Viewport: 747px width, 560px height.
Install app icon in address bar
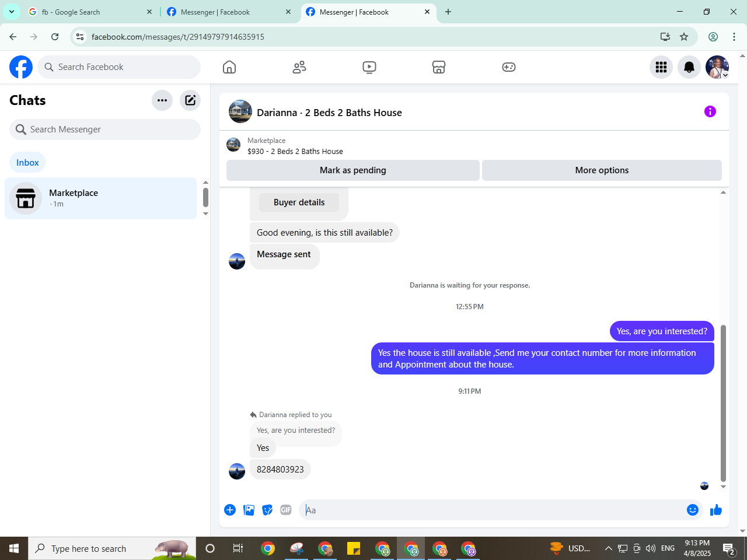[665, 37]
